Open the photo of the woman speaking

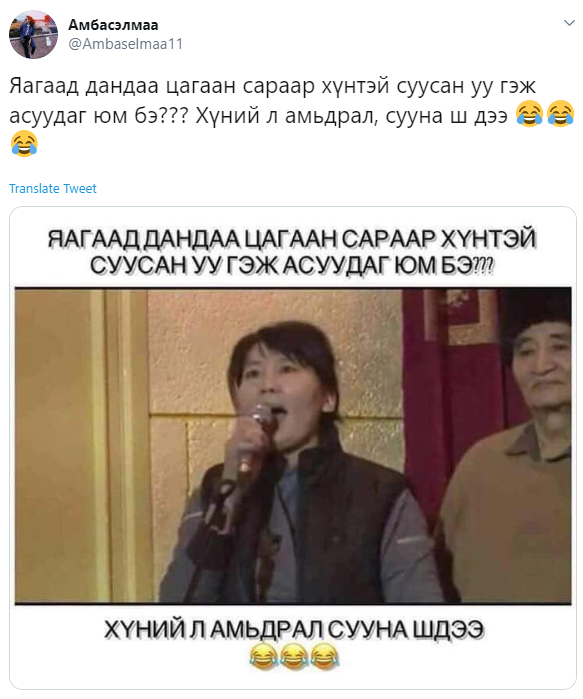pyautogui.click(x=293, y=446)
